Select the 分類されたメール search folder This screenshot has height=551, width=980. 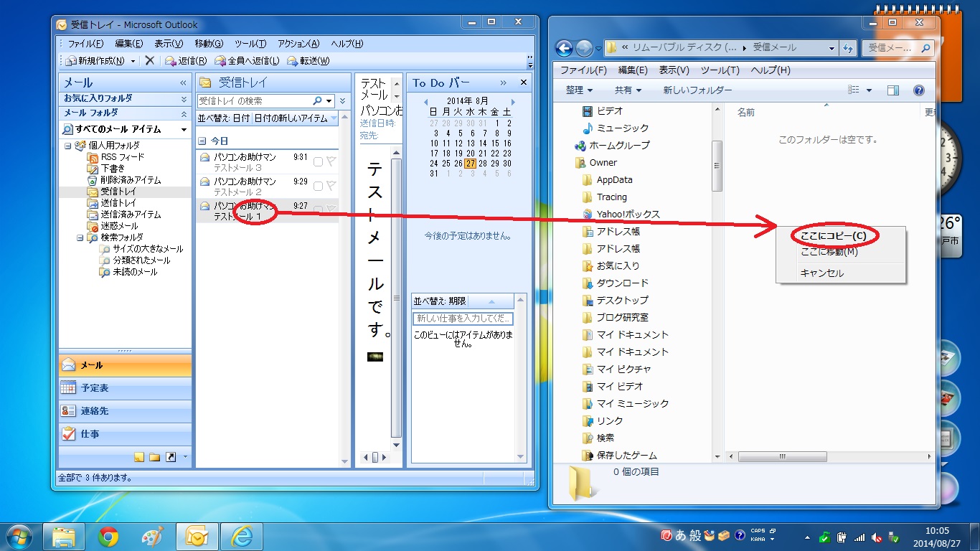click(135, 260)
